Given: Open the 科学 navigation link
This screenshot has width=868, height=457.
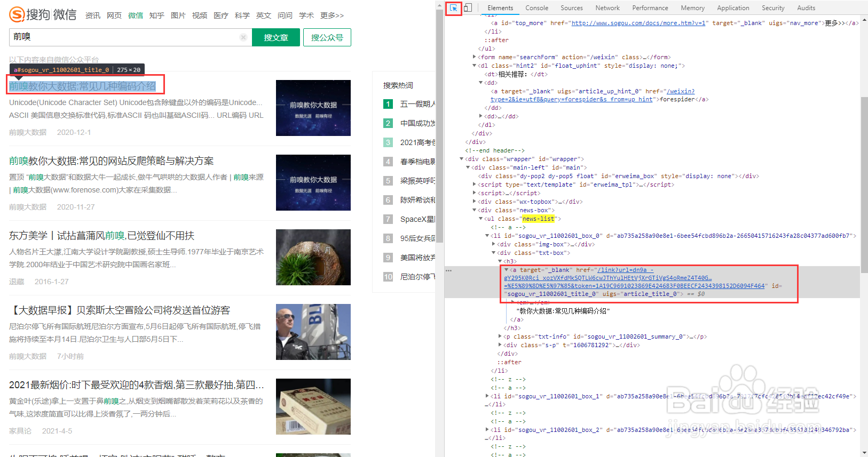Looking at the screenshot, I should (x=242, y=15).
